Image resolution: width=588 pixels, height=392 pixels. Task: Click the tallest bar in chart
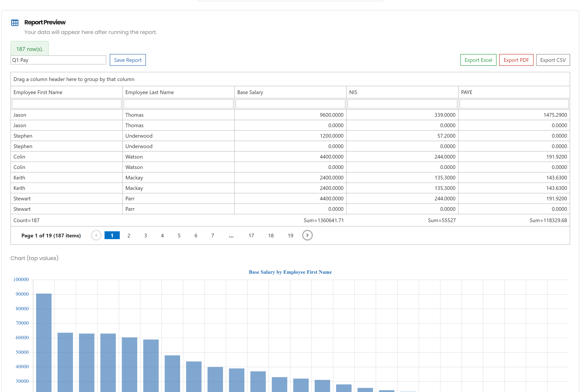point(44,343)
